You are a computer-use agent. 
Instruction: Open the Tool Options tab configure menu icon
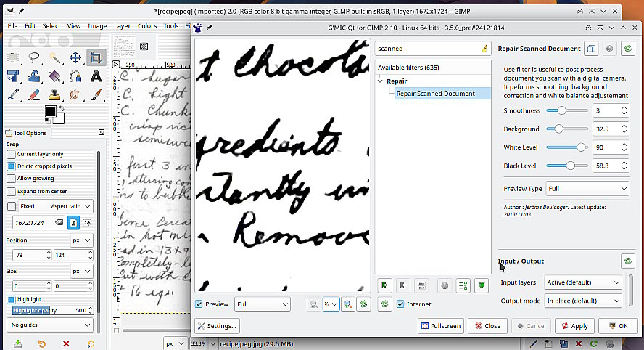point(102,132)
